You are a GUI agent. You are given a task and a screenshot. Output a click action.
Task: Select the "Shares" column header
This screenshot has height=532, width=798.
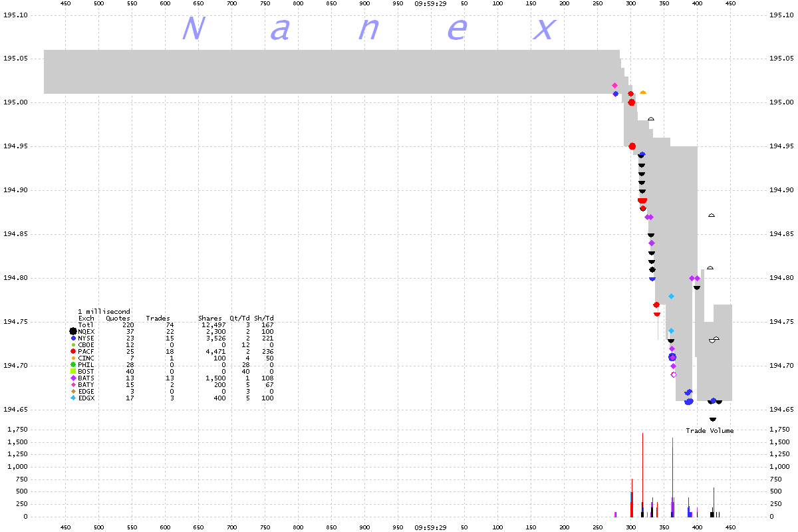point(210,318)
